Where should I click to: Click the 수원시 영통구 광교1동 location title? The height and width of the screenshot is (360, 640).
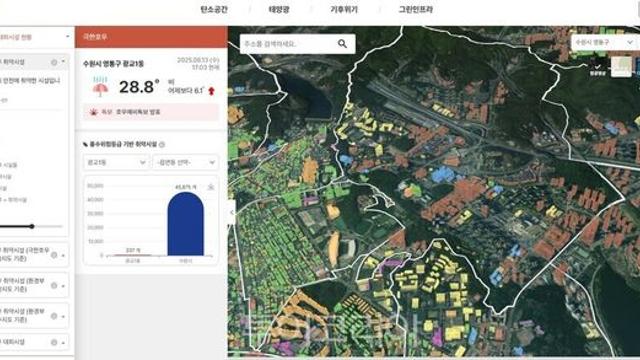coord(113,64)
